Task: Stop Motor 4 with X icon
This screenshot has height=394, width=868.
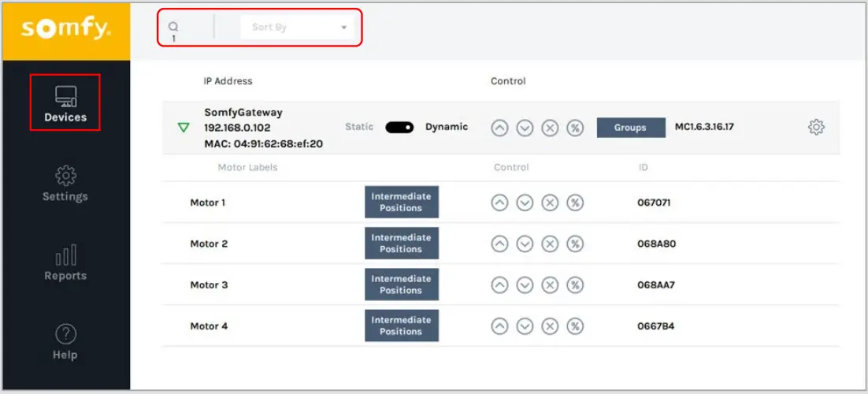Action: coord(550,326)
